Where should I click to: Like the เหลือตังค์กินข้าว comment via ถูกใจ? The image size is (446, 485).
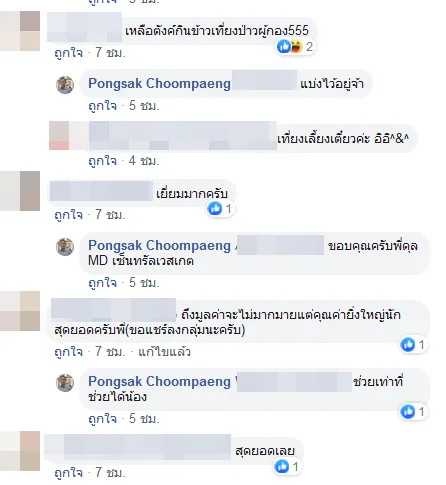click(x=68, y=53)
